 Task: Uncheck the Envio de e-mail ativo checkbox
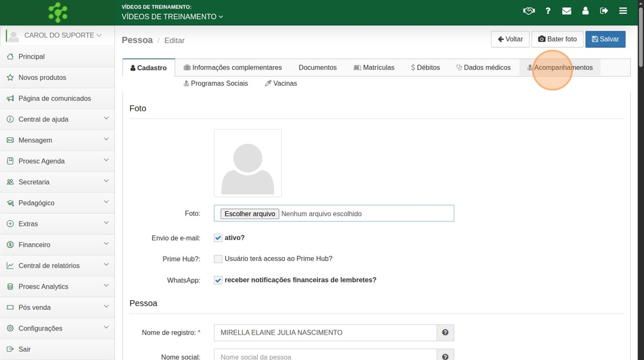(218, 238)
